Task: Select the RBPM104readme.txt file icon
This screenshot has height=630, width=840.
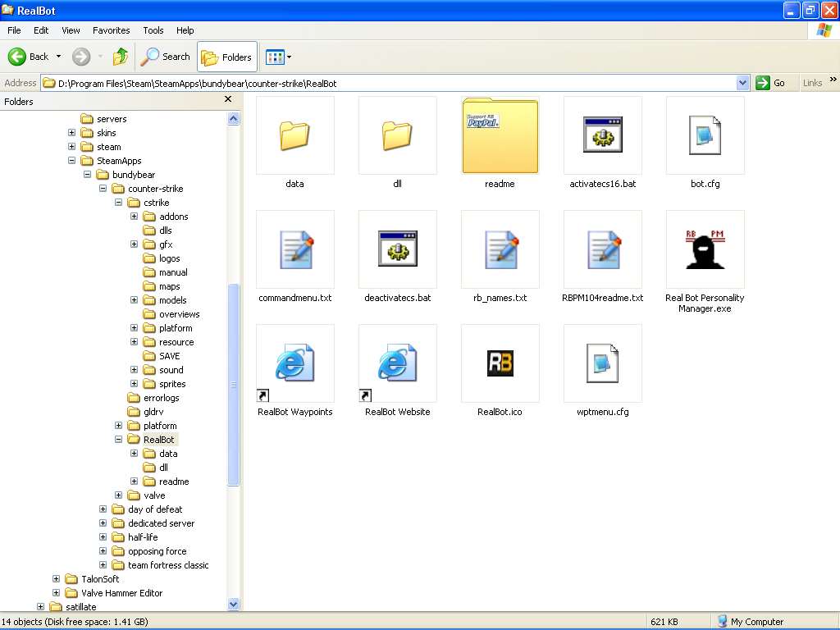Action: [x=603, y=249]
